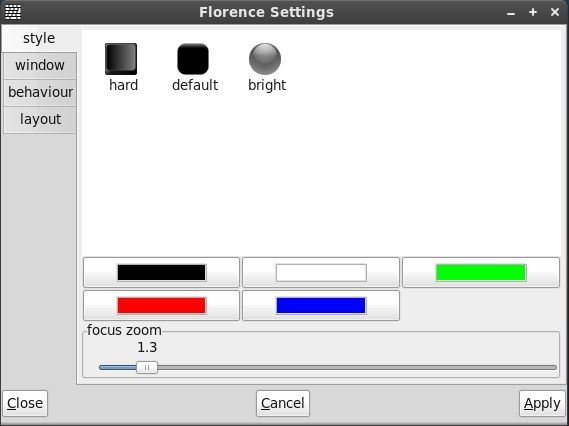Open the green color picker button
This screenshot has height=426, width=569.
point(481,273)
